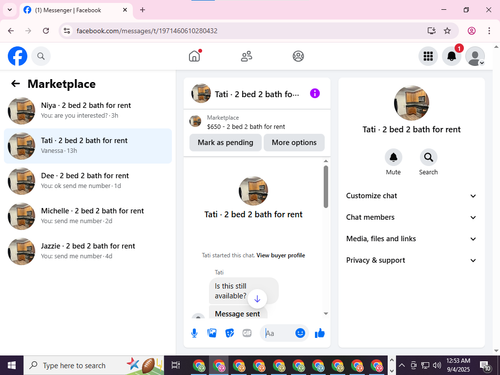The image size is (500, 375).
Task: Open the Groups icon in top navigation
Action: (298, 56)
